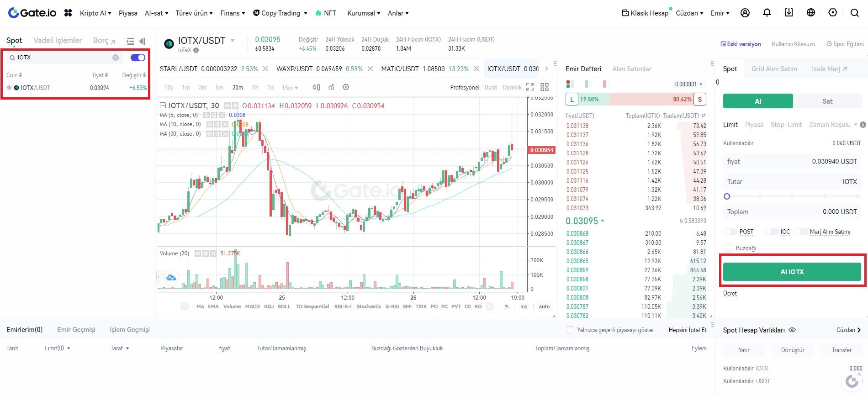This screenshot has height=396, width=868.
Task: Open the header search icon
Action: pos(855,13)
